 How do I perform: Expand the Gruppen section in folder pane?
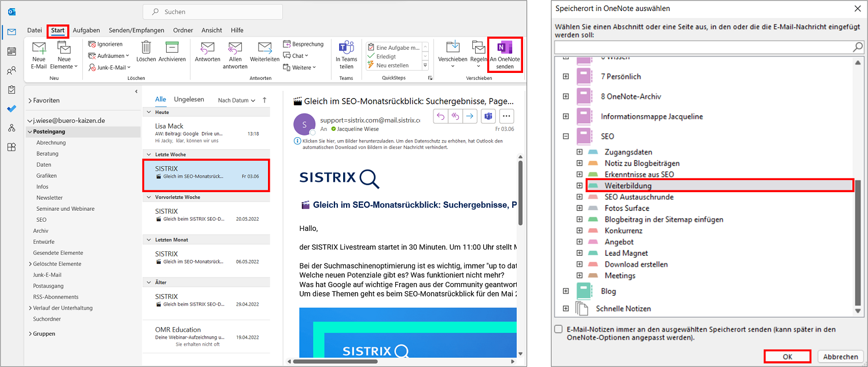point(30,334)
